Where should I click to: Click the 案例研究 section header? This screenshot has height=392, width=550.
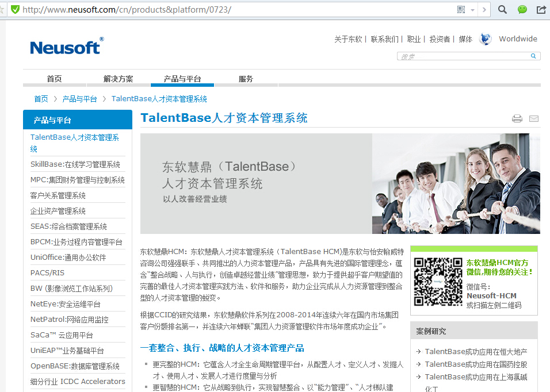click(474, 330)
